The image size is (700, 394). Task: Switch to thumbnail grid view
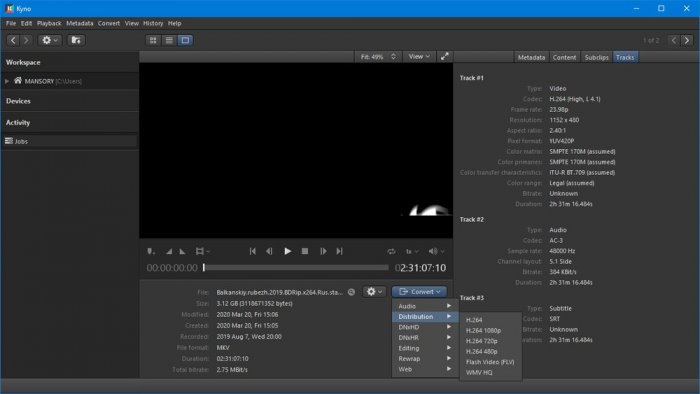click(153, 40)
